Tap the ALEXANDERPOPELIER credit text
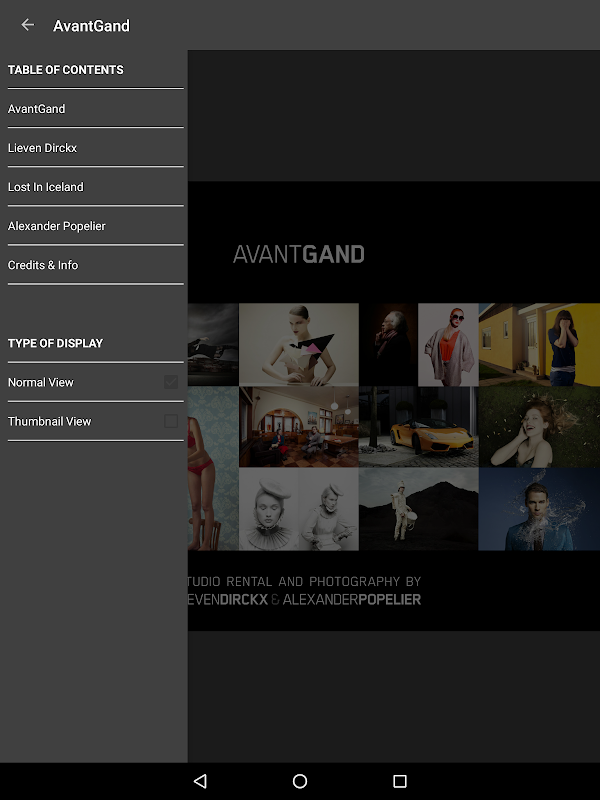600x800 pixels. coord(352,599)
